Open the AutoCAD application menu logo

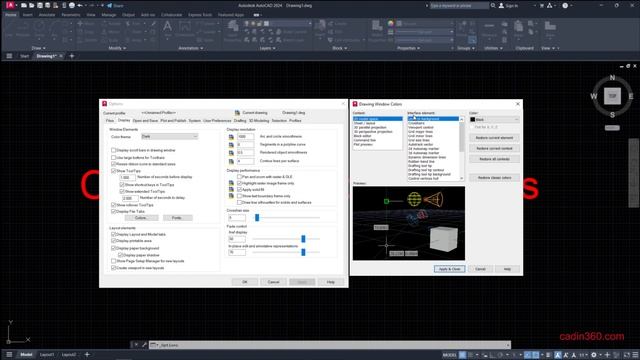tap(10, 5)
